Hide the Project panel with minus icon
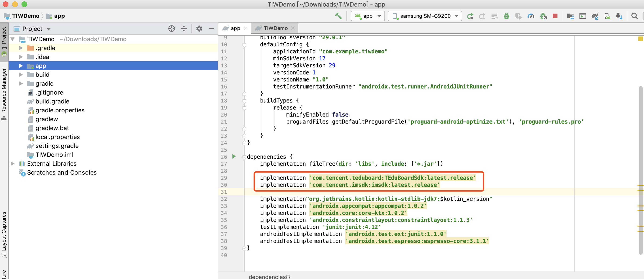 (211, 29)
